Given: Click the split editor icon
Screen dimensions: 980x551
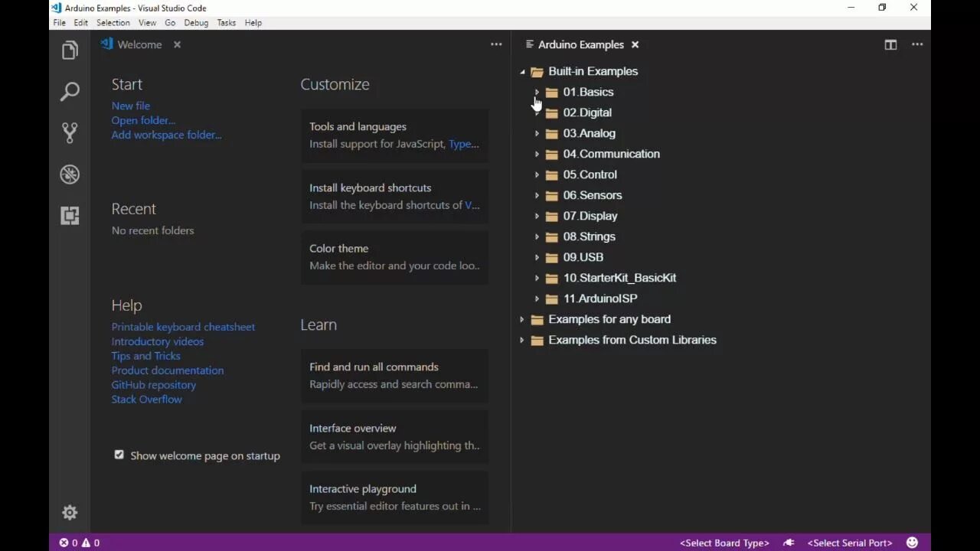Looking at the screenshot, I should click(x=890, y=44).
